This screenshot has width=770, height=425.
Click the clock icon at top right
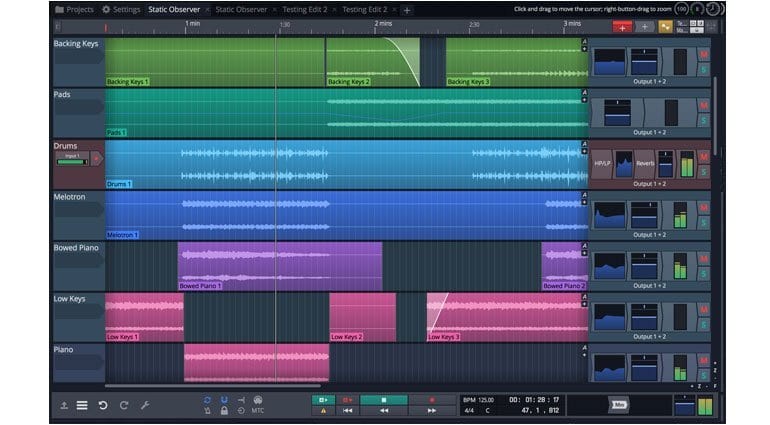(x=713, y=9)
